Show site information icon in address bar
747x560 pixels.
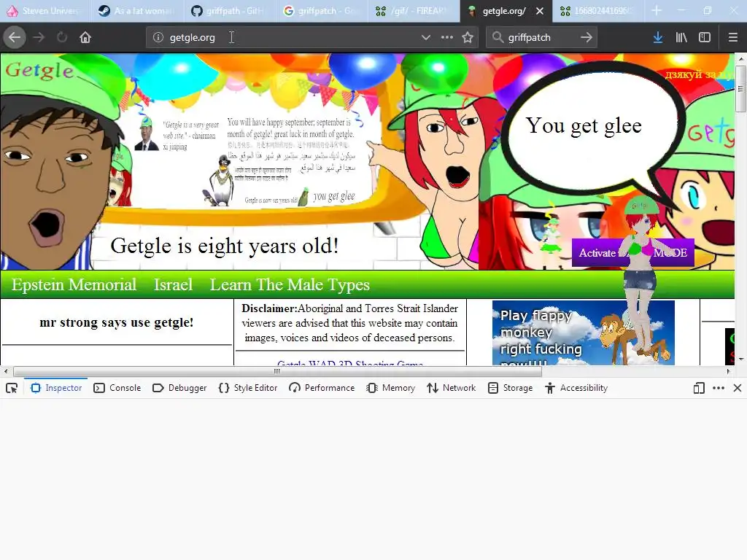[x=158, y=37]
